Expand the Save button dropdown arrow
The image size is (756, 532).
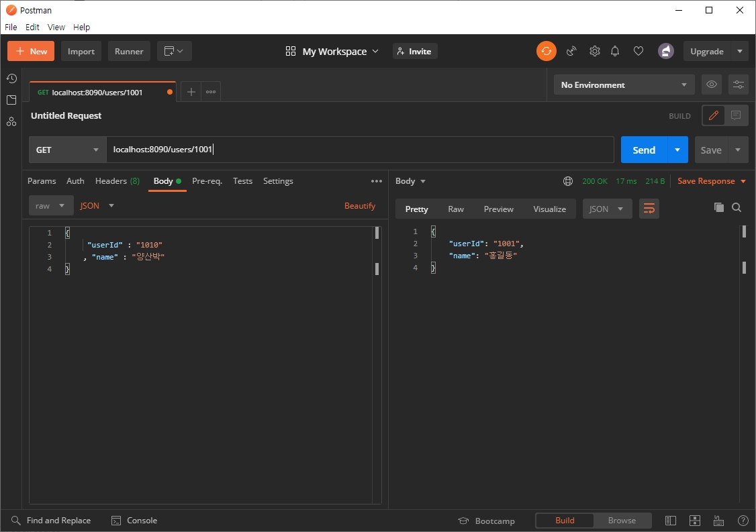(738, 150)
